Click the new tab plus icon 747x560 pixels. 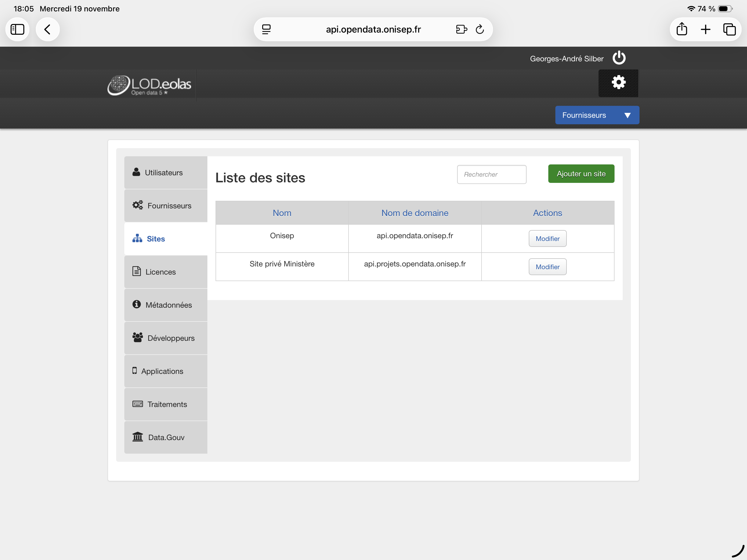pyautogui.click(x=705, y=29)
